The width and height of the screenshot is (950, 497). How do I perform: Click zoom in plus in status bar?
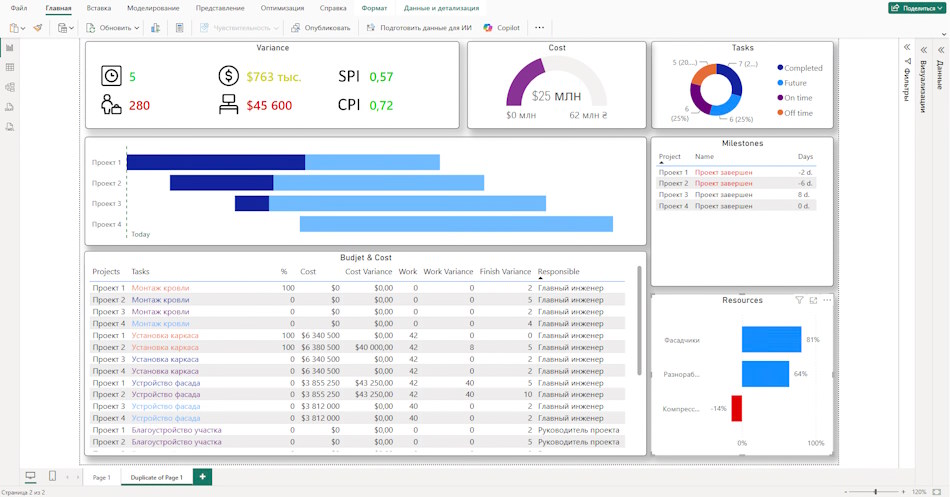(x=903, y=492)
